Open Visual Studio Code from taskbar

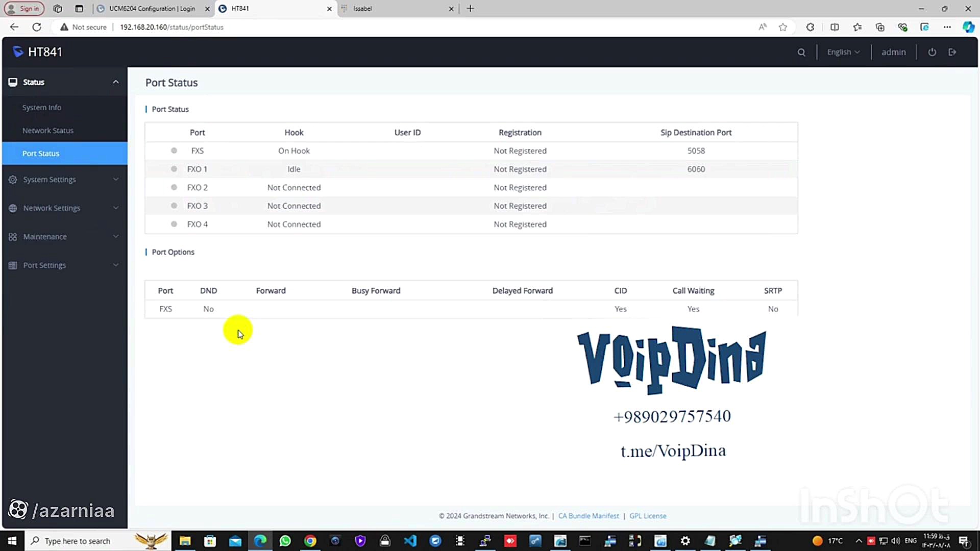(x=410, y=541)
